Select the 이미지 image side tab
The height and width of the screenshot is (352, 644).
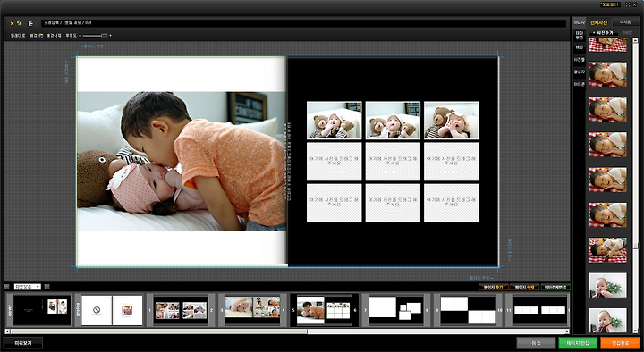(579, 22)
